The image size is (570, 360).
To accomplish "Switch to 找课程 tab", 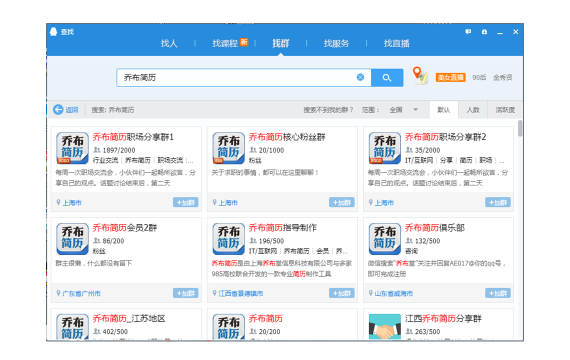I will click(225, 44).
